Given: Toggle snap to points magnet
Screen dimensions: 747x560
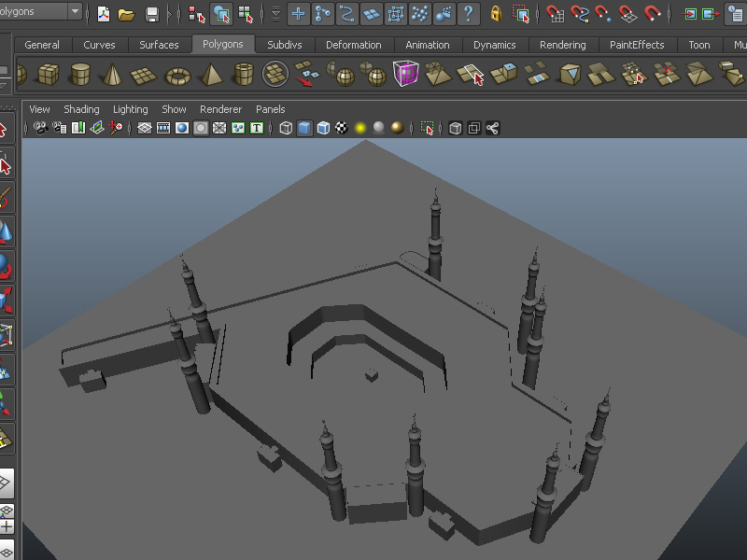Looking at the screenshot, I should coord(604,14).
